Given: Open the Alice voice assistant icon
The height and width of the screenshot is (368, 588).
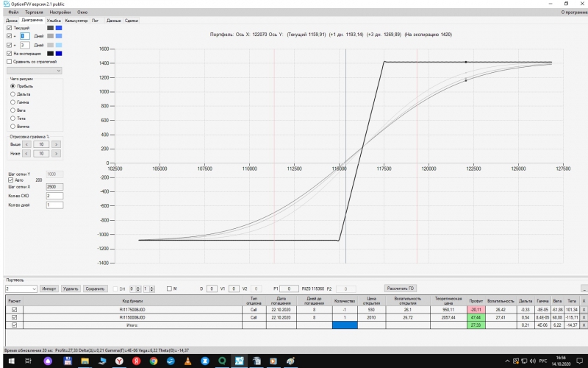Looking at the screenshot, I should 48,361.
